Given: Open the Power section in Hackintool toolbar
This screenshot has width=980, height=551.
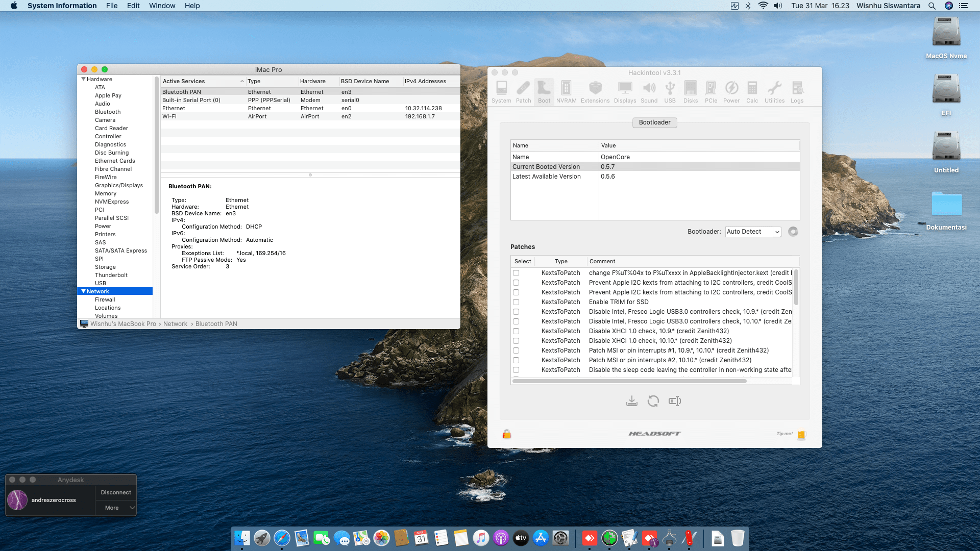Looking at the screenshot, I should pyautogui.click(x=731, y=92).
